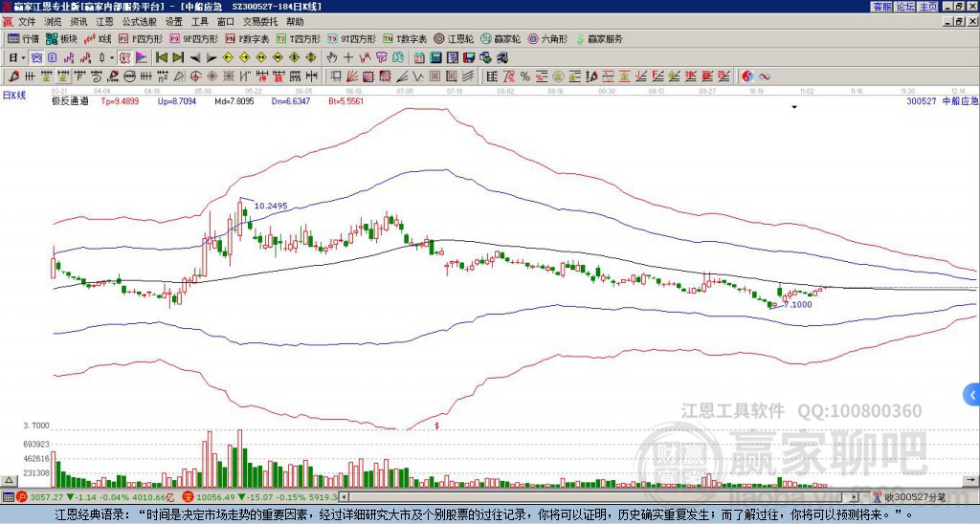Click the horizontal scrollbar right arrow
This screenshot has width=980, height=524.
[855, 497]
